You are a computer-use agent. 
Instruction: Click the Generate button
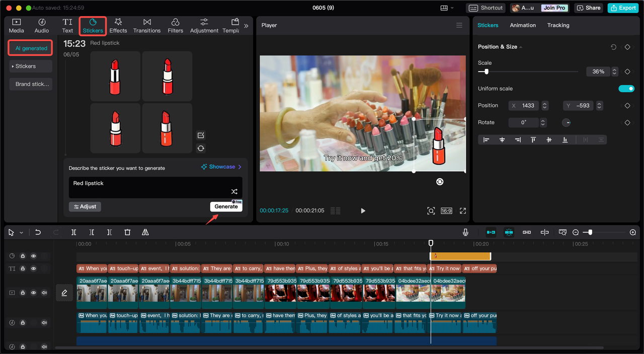click(x=226, y=206)
